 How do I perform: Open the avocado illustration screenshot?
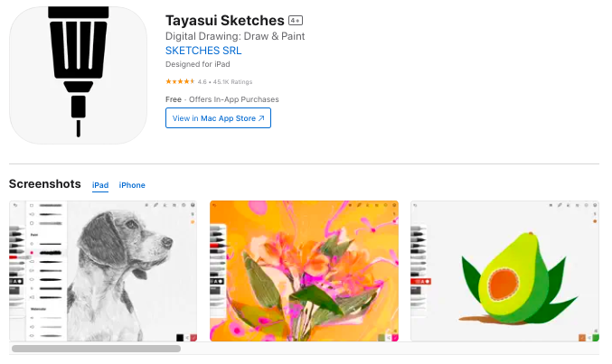504,271
